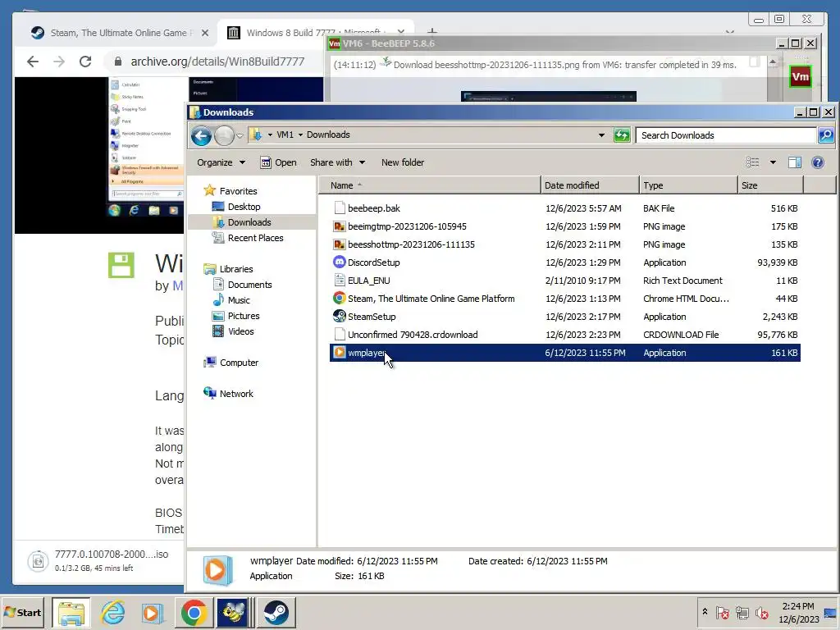Open Videos library in navigation pane

point(240,331)
